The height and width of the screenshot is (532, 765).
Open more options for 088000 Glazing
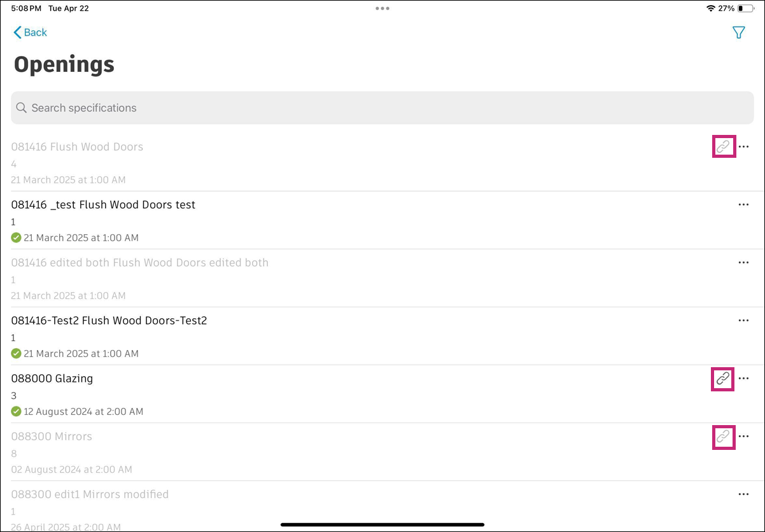[743, 379]
